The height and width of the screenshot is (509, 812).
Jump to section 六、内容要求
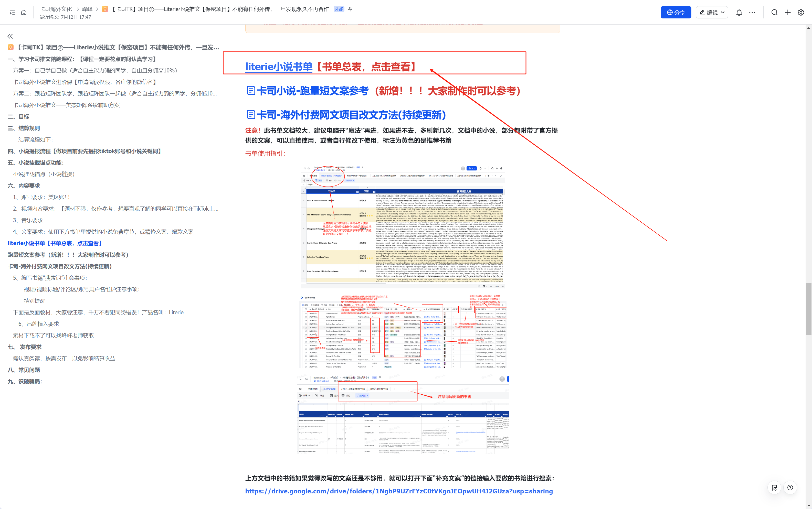(24, 186)
